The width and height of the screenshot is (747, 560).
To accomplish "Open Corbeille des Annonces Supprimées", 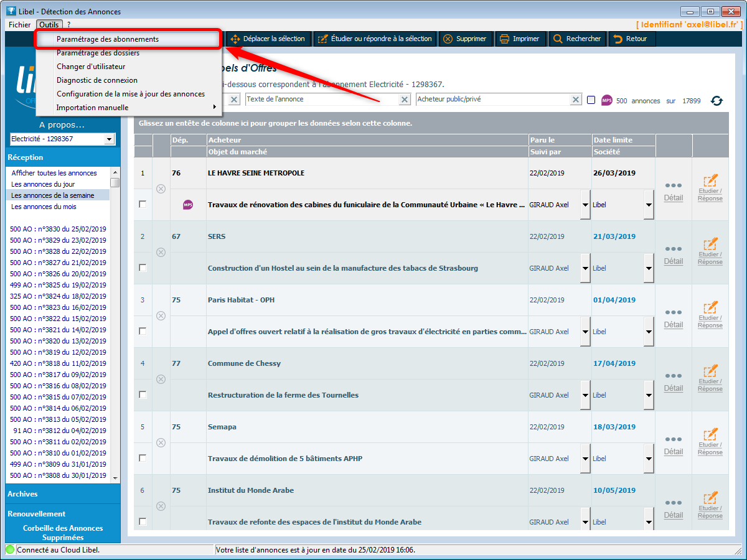I will click(63, 533).
